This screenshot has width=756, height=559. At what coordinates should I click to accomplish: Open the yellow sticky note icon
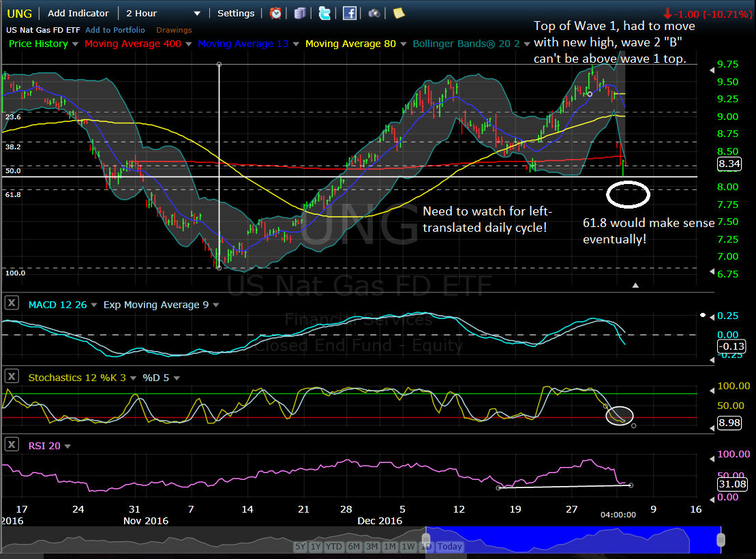click(398, 13)
